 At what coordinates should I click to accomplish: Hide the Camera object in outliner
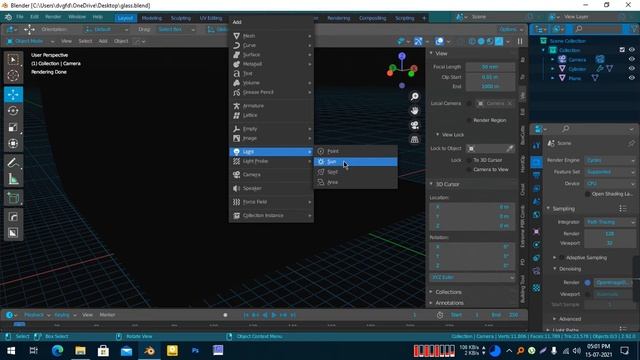[x=632, y=60]
